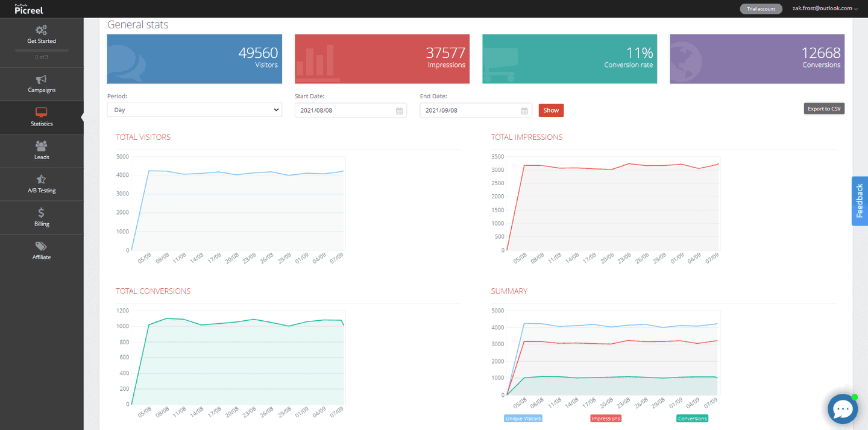Open the live chat bubble icon
Screen dimensions: 868x430
click(x=842, y=408)
